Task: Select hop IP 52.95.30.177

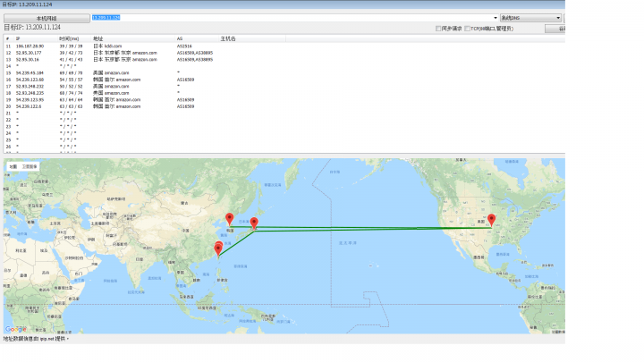Action: tap(29, 53)
